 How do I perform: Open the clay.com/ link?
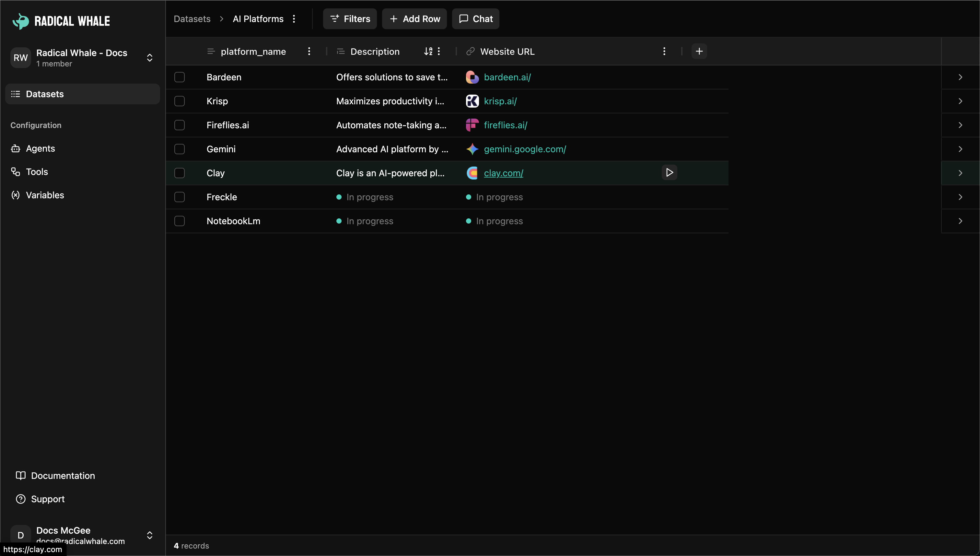[x=504, y=173]
